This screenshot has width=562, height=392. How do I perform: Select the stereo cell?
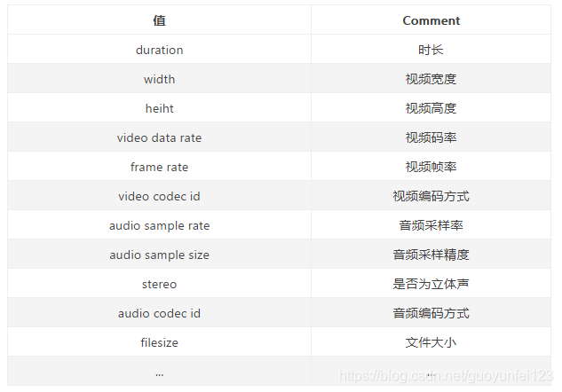pos(159,284)
